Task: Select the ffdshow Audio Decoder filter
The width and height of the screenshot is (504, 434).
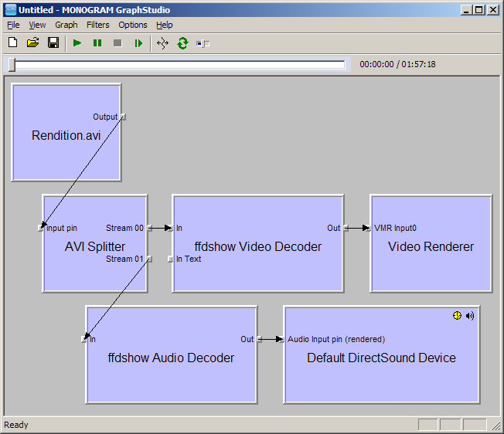Action: [x=171, y=354]
